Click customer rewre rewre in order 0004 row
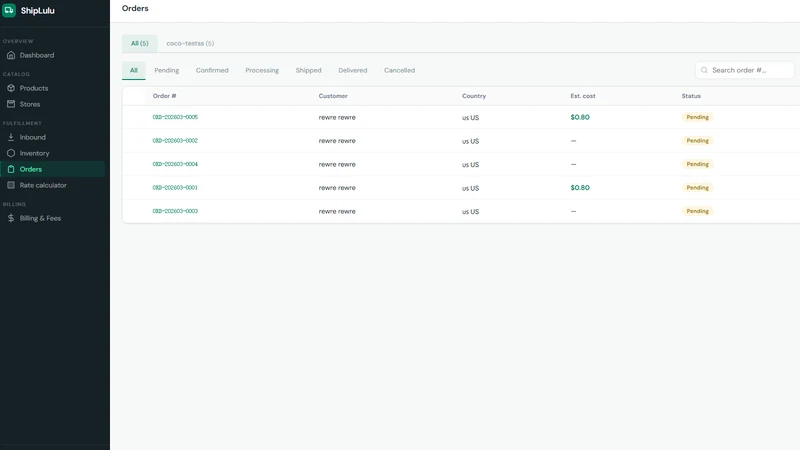Screen dimensions: 800x450 (337, 164)
